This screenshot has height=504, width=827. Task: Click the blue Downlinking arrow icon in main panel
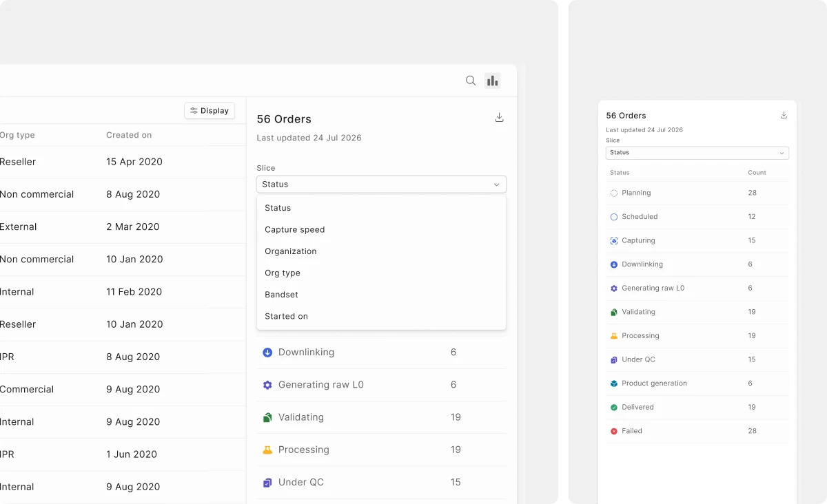267,353
